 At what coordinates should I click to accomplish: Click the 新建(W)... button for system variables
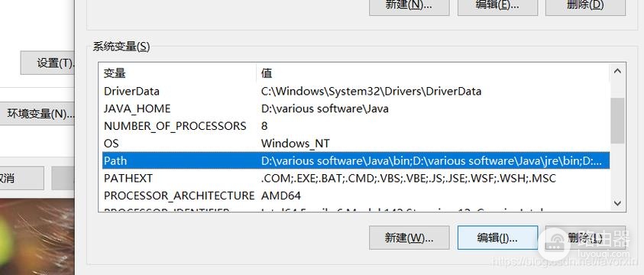pyautogui.click(x=409, y=238)
